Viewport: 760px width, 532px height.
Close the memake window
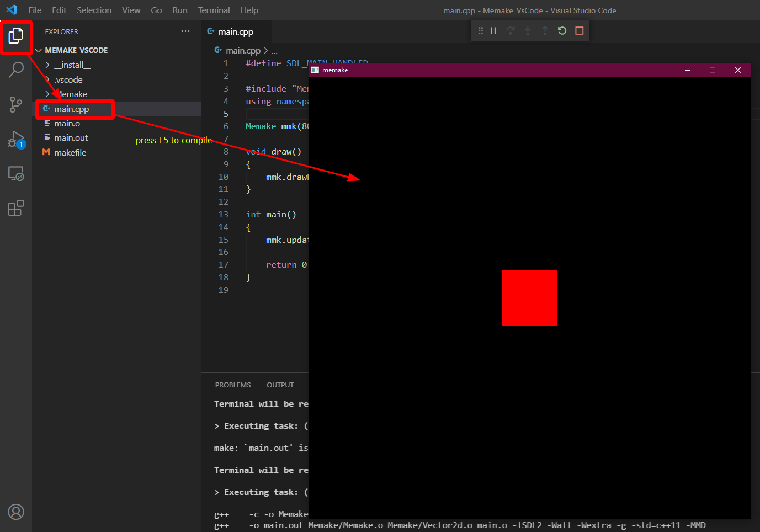(738, 70)
